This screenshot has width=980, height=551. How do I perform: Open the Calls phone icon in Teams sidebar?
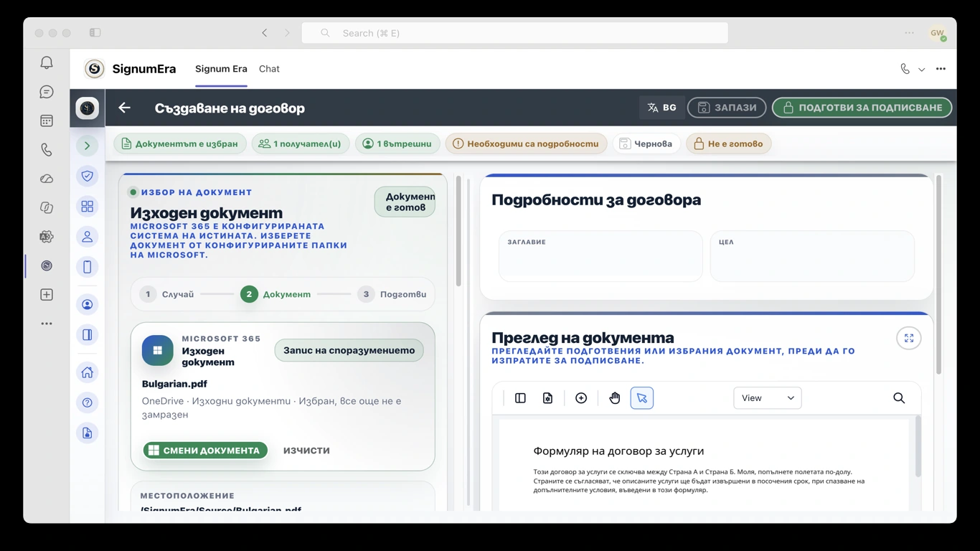[47, 150]
